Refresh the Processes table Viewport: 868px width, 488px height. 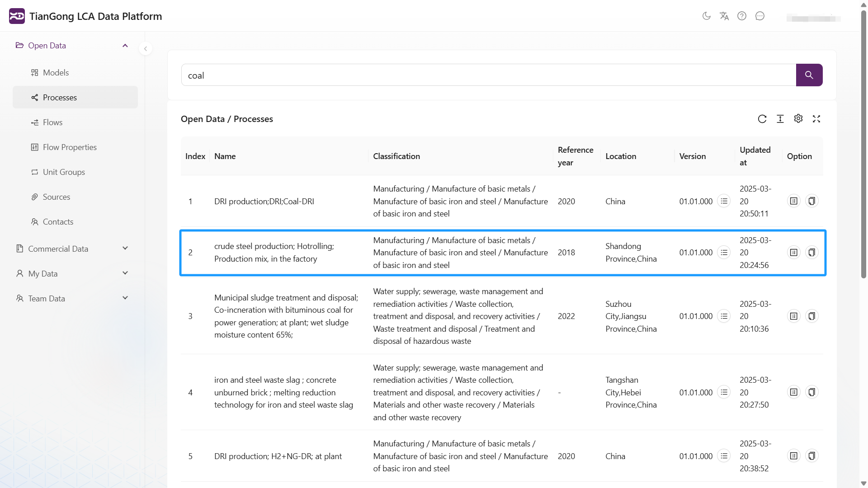pyautogui.click(x=763, y=118)
